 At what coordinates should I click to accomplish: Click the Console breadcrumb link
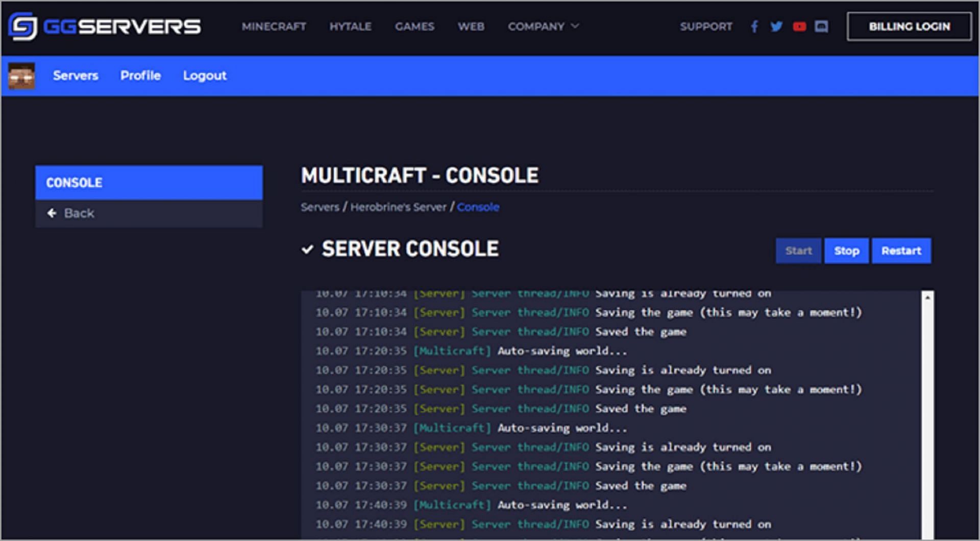[478, 207]
